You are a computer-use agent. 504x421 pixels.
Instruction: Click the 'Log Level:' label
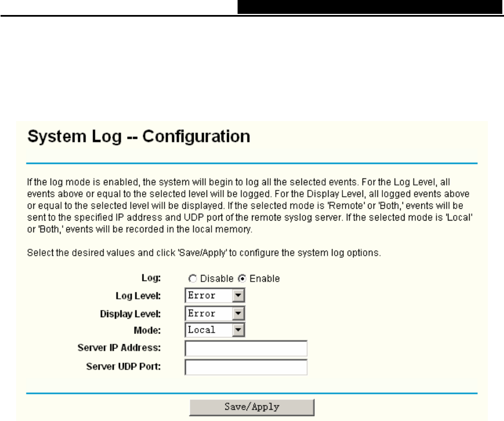[x=138, y=296]
